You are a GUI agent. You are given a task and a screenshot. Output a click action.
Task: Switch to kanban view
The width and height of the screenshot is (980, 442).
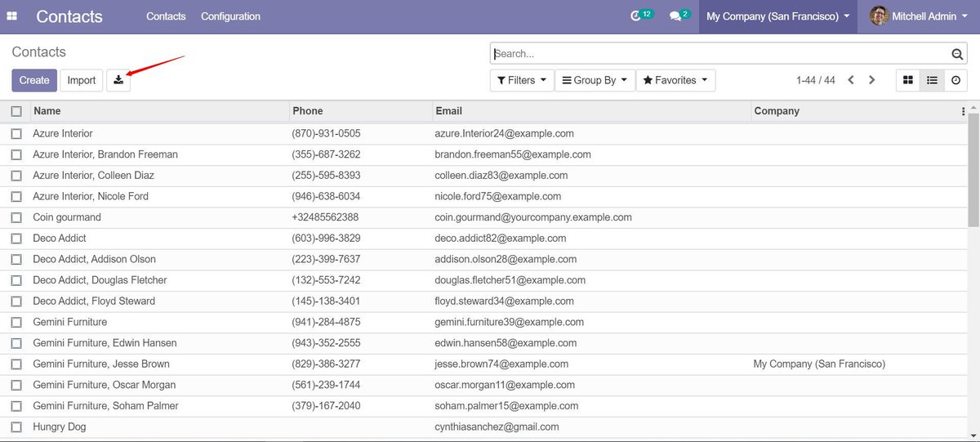pyautogui.click(x=907, y=80)
